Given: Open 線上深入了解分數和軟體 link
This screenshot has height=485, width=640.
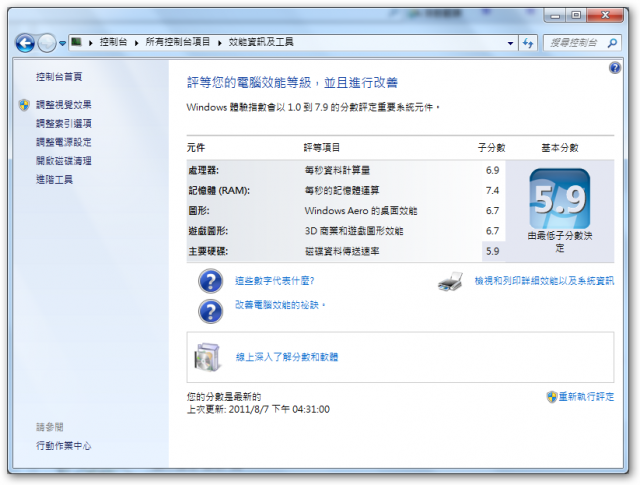Looking at the screenshot, I should click(x=287, y=357).
